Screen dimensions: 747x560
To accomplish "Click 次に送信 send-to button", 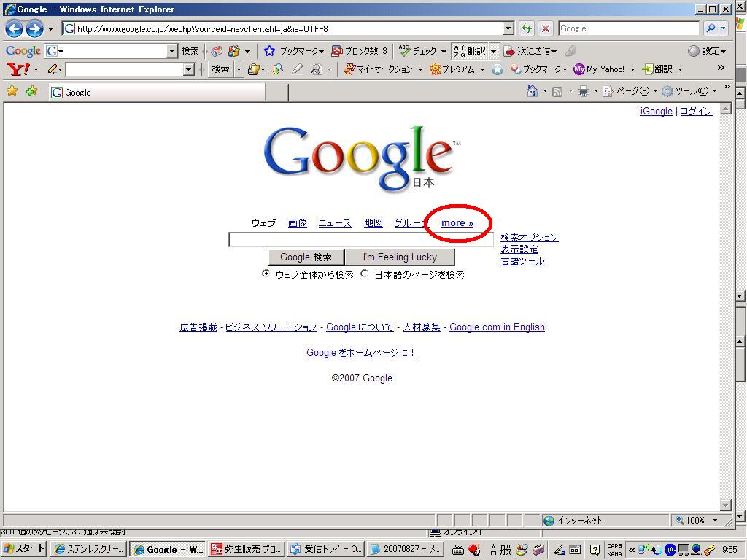I will (530, 50).
